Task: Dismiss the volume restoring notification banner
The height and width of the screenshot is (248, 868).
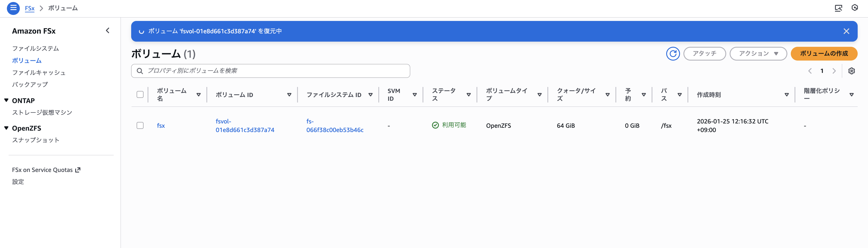Action: coord(846,31)
